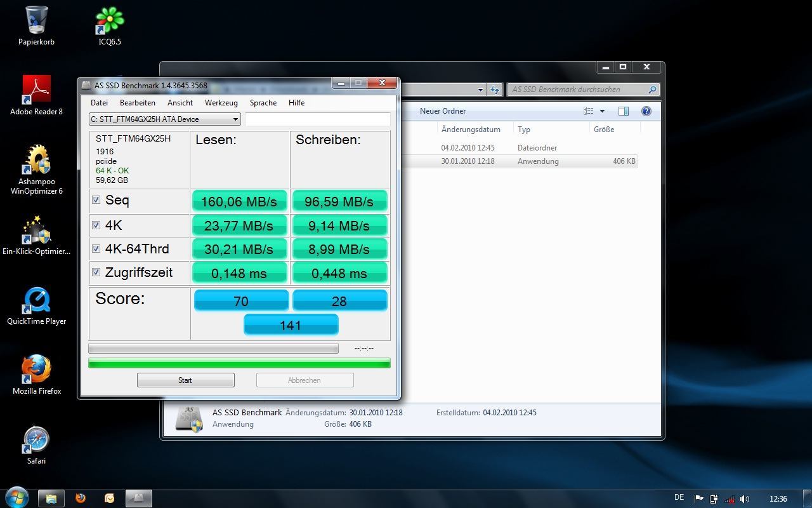Click the 4K write result 9,14 MB/s
Viewport: 812px width, 508px height.
click(339, 225)
